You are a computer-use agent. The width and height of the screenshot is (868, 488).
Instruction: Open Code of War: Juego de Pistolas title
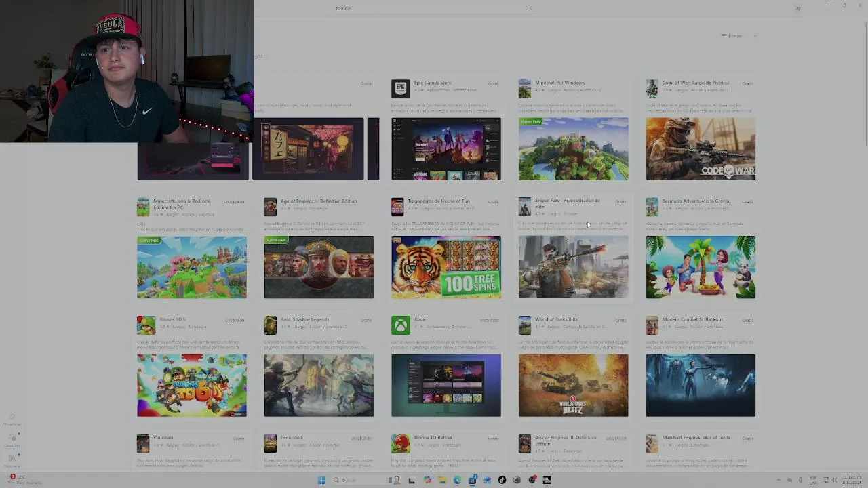[695, 83]
